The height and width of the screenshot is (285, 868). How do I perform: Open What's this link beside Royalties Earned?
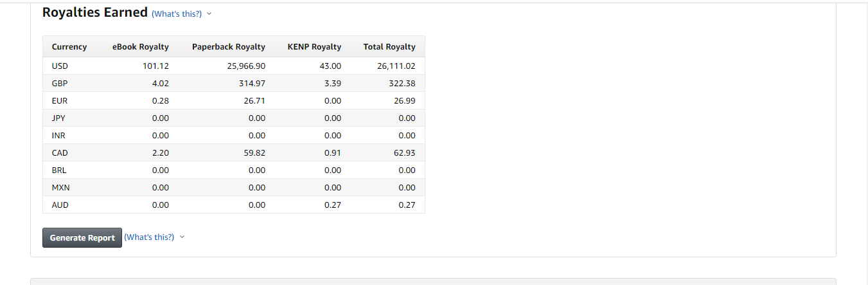177,14
